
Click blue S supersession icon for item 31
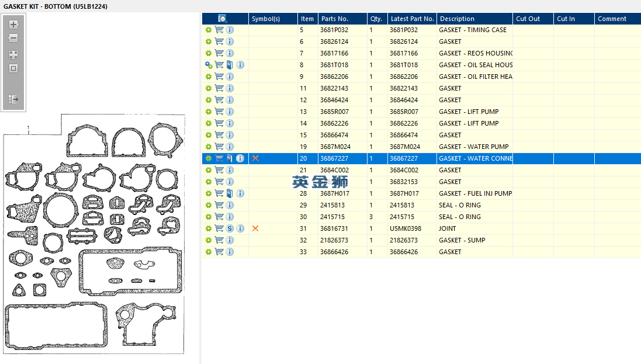pyautogui.click(x=230, y=228)
